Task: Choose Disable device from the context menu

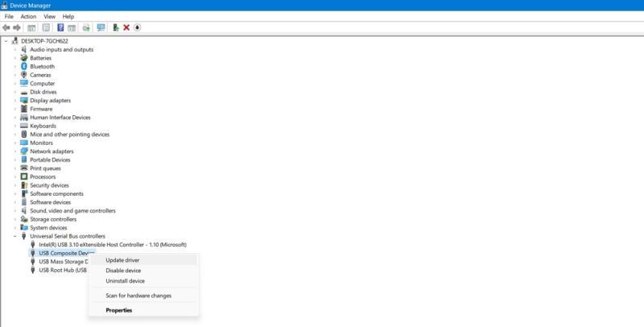Action: pos(143,271)
